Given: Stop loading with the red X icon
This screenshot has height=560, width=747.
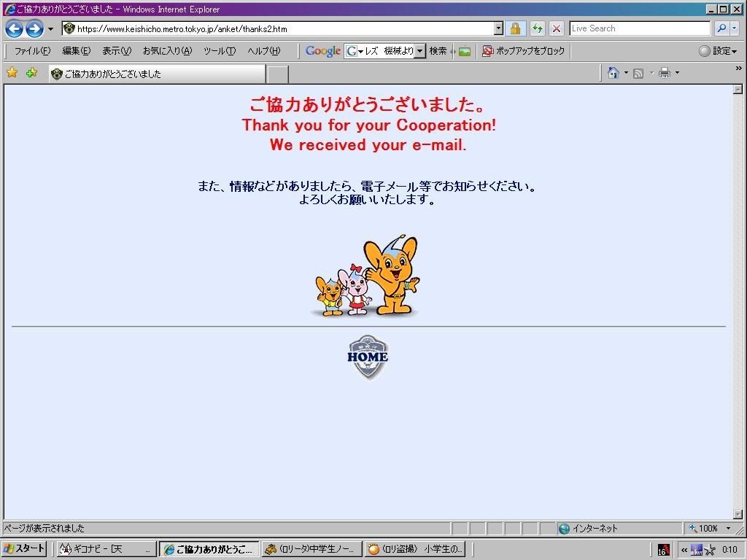Looking at the screenshot, I should pos(556,28).
